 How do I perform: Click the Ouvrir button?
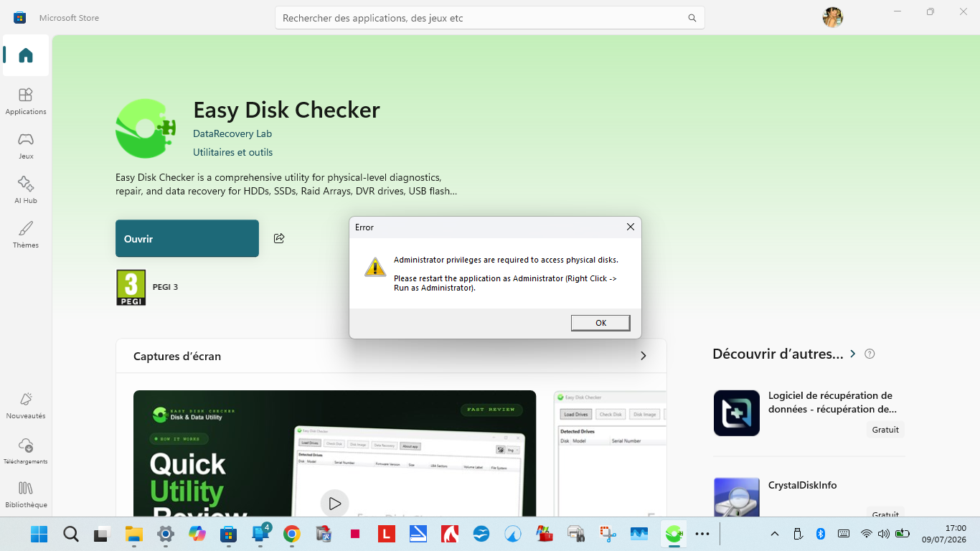pyautogui.click(x=187, y=238)
